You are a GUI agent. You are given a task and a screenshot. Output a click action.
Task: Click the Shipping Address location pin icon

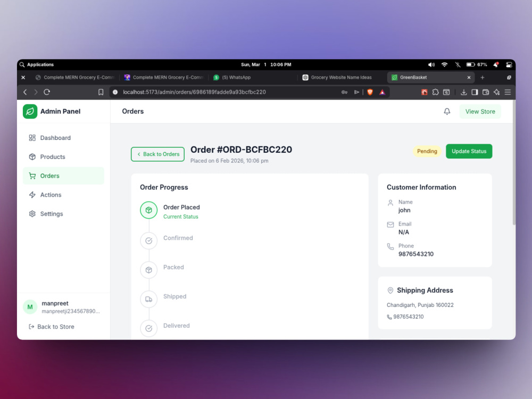390,290
